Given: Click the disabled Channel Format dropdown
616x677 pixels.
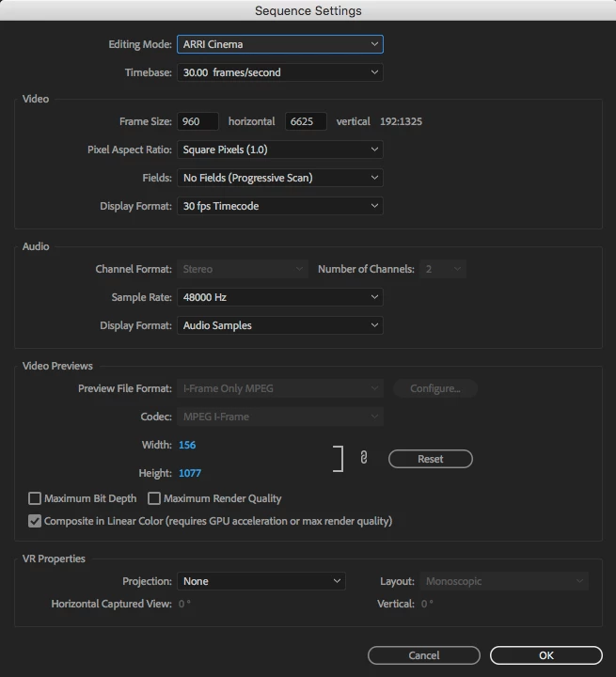Looking at the screenshot, I should (243, 269).
